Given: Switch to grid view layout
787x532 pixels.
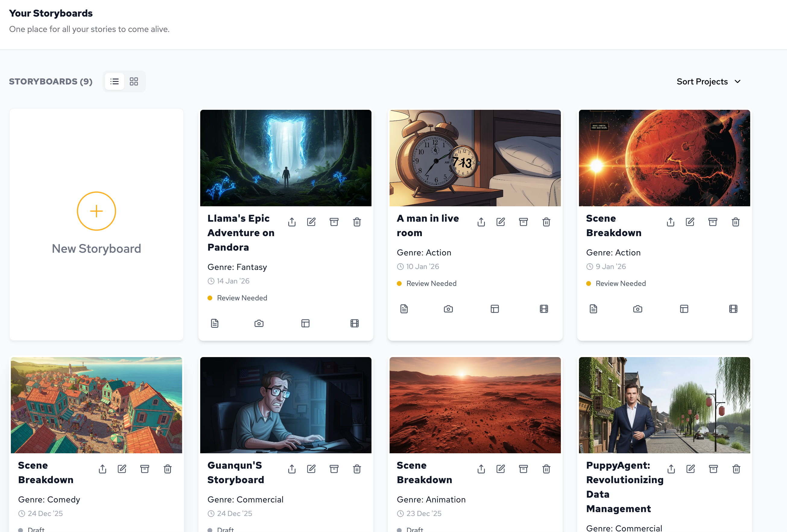Looking at the screenshot, I should 134,81.
